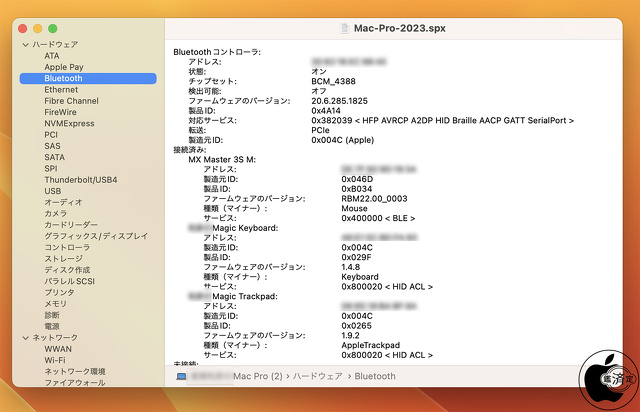Select SAS in the sidebar
This screenshot has width=640, height=412.
pos(52,146)
